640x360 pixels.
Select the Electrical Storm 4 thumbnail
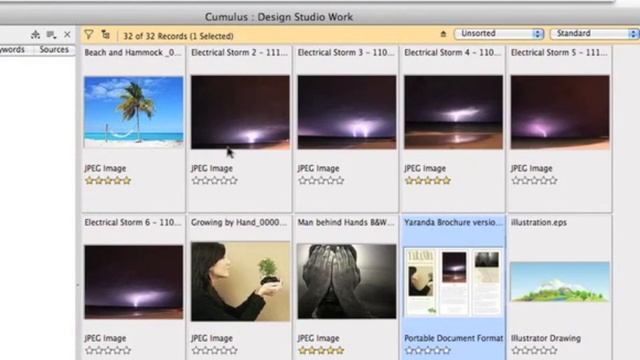click(453, 112)
